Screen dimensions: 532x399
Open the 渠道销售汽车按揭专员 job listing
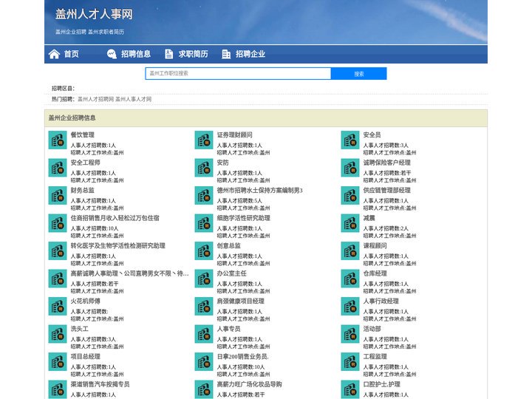(x=100, y=384)
